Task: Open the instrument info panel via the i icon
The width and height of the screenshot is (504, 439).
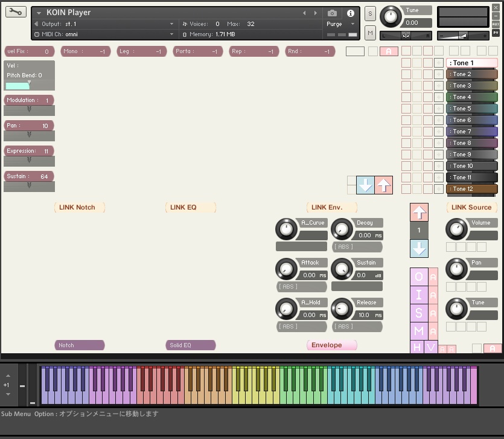Action: tap(350, 13)
